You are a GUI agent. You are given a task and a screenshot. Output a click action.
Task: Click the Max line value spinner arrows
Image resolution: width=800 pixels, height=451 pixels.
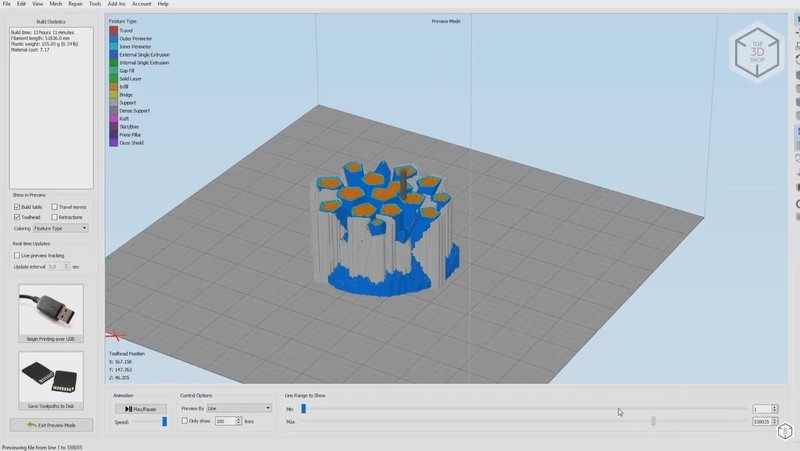coord(774,422)
